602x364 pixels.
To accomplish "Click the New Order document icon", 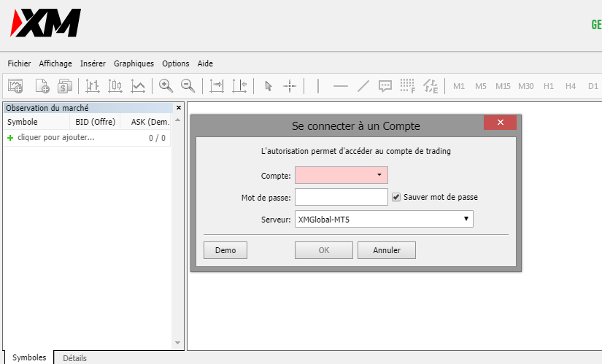I will (42, 86).
